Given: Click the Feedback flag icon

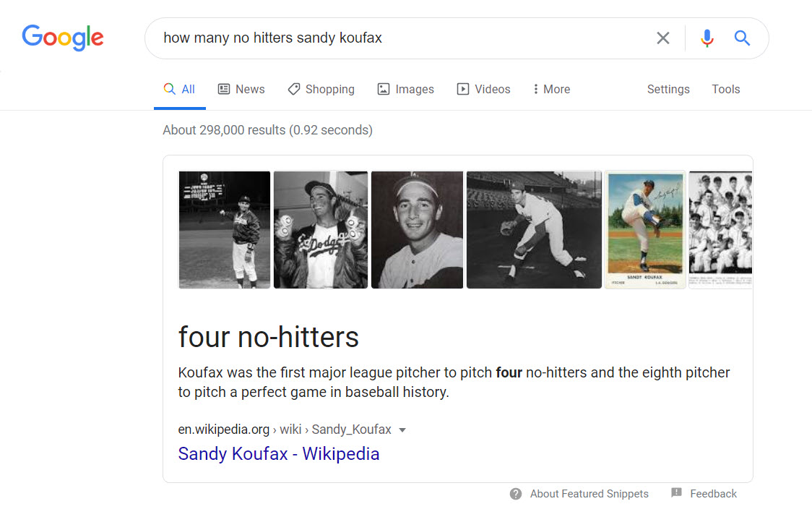Looking at the screenshot, I should 676,493.
